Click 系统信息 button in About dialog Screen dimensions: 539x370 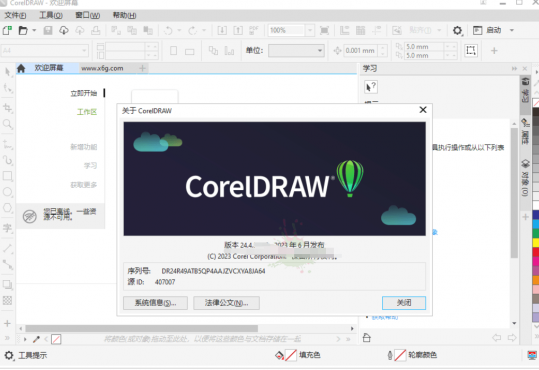coord(155,303)
